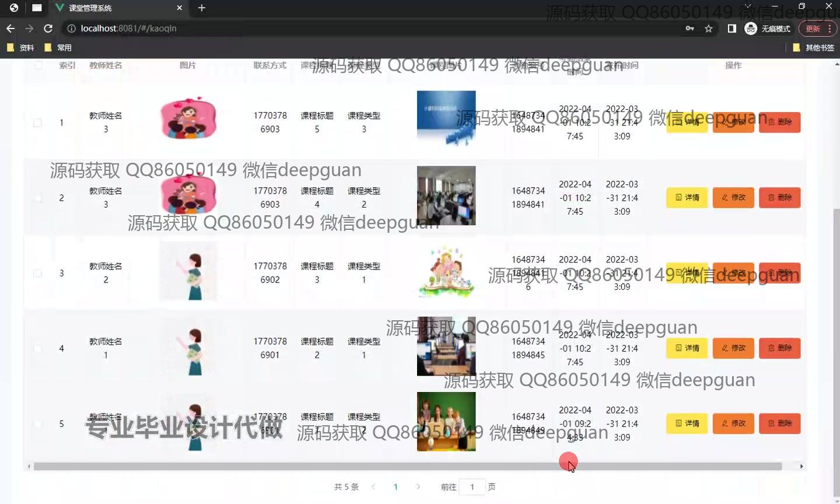Click 详情 button for row 2

click(x=687, y=198)
